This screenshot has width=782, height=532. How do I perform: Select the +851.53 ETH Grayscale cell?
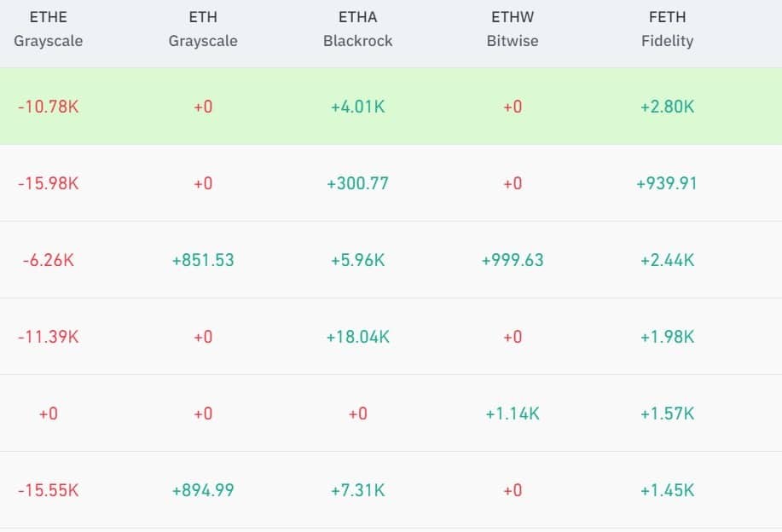[x=203, y=260]
